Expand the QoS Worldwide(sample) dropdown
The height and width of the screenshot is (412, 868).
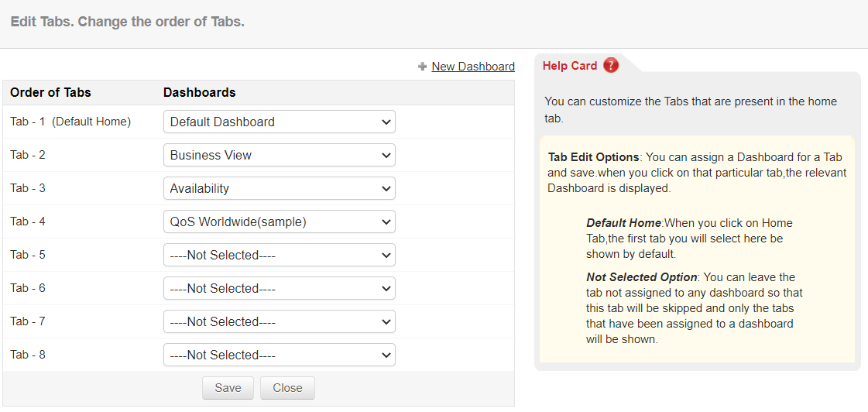click(x=279, y=221)
